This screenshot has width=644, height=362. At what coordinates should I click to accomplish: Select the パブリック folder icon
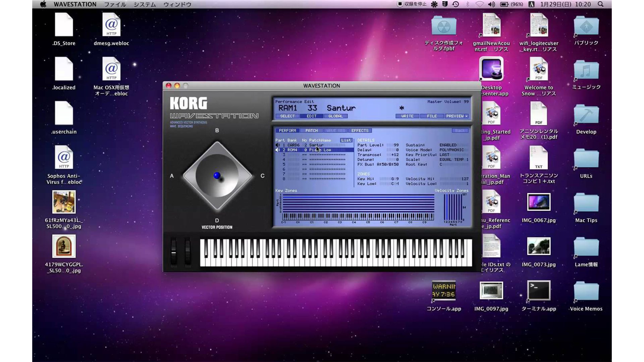click(586, 25)
